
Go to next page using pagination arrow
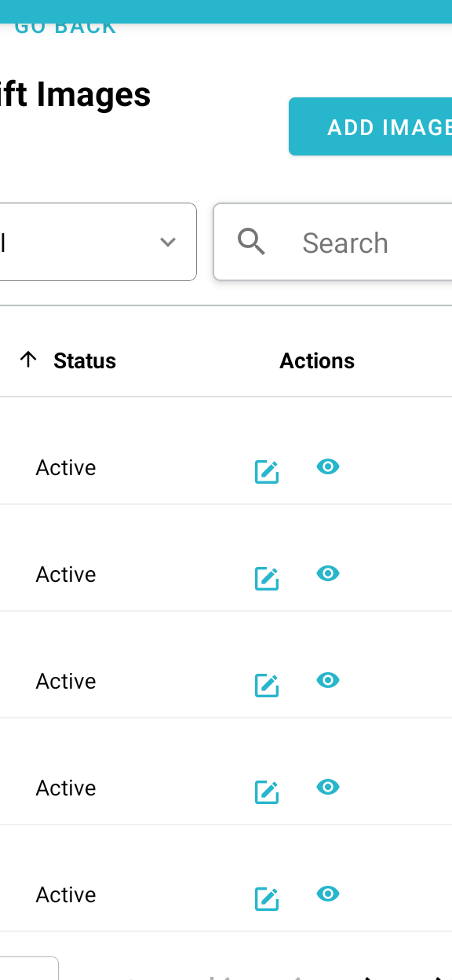(x=366, y=976)
